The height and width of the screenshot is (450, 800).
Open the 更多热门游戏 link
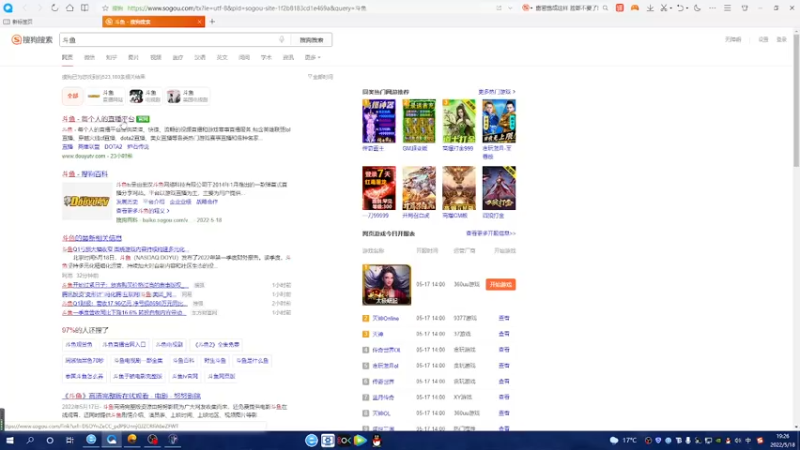click(496, 92)
